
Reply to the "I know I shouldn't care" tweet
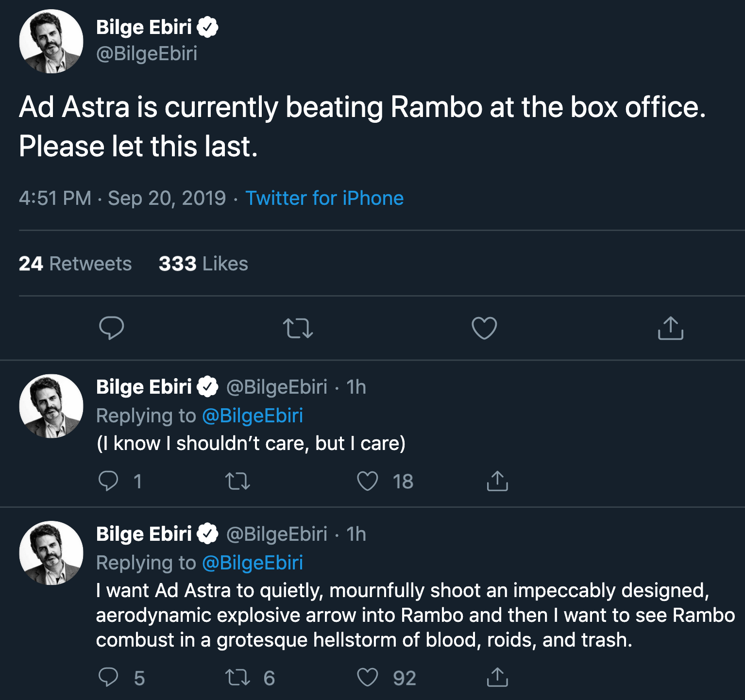(x=108, y=481)
